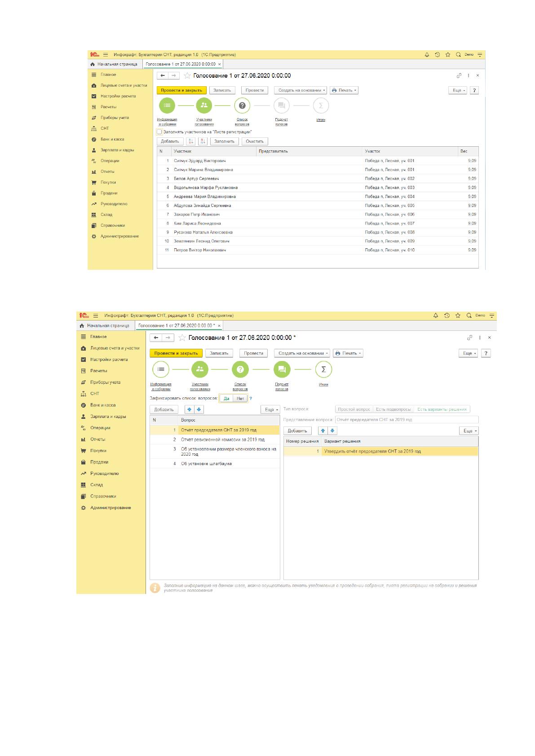Tick 'Заполнять участников на Листе регистрации' checkbox
The height and width of the screenshot is (756, 535).
pyautogui.click(x=159, y=132)
